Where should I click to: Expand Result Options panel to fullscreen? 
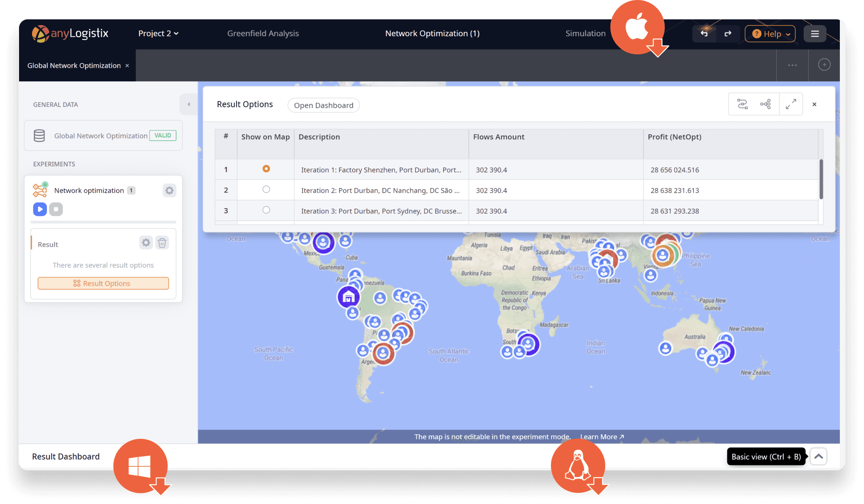[791, 104]
